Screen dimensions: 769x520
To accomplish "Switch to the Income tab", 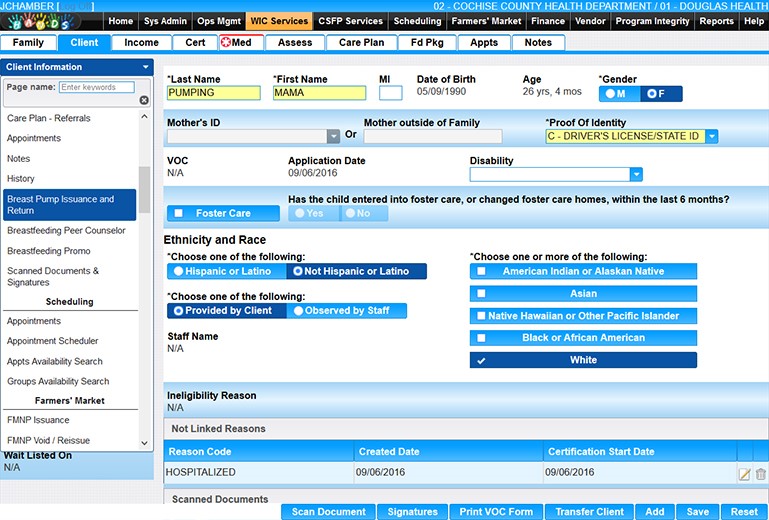I will pyautogui.click(x=141, y=43).
